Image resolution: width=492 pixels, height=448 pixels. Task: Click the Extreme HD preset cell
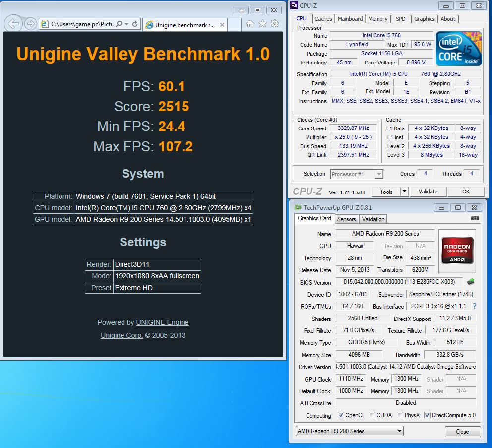(157, 288)
